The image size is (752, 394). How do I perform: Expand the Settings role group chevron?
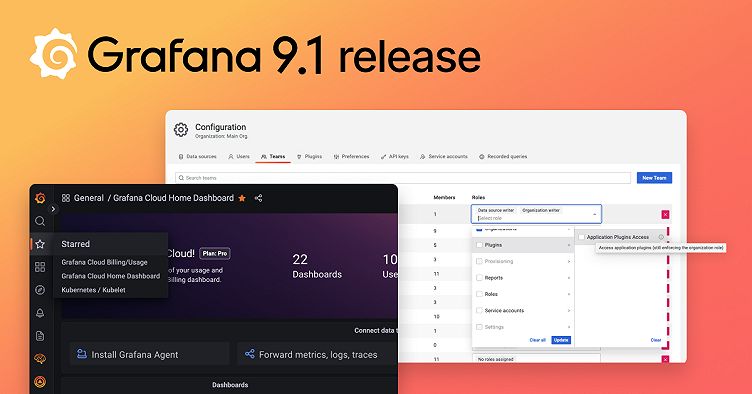[x=569, y=327]
